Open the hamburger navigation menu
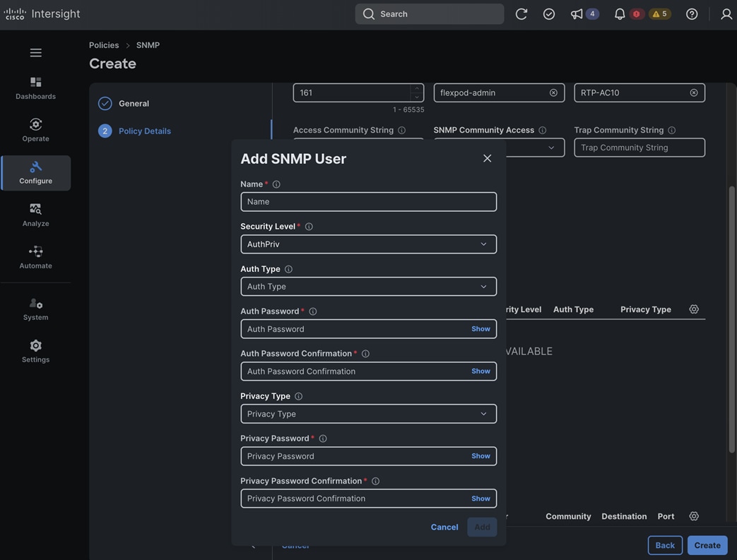Viewport: 737px width, 560px height. pos(36,53)
